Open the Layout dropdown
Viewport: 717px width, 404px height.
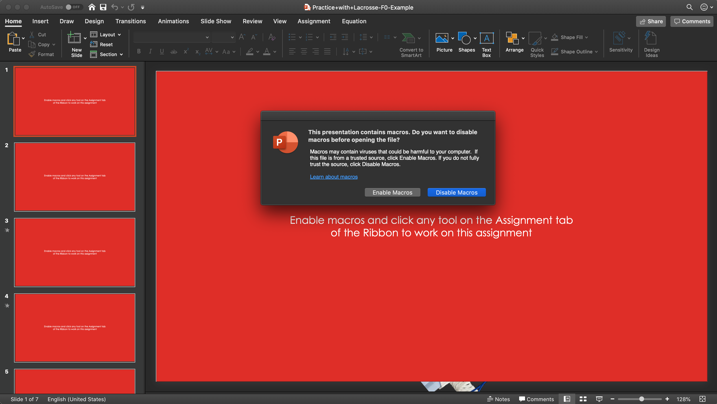click(x=106, y=35)
